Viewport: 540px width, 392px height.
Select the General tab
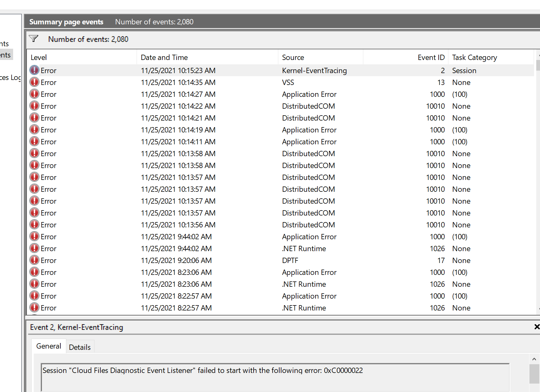point(48,346)
